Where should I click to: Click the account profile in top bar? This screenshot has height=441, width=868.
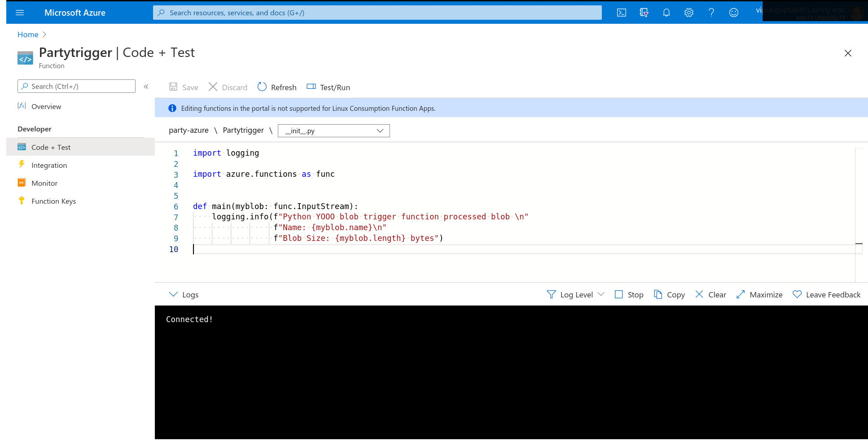tap(810, 13)
